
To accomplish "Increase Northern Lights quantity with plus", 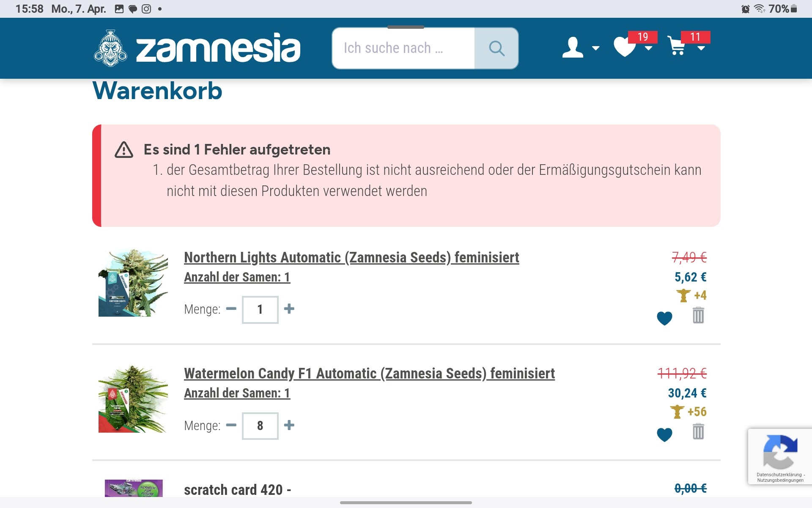I will [x=289, y=309].
